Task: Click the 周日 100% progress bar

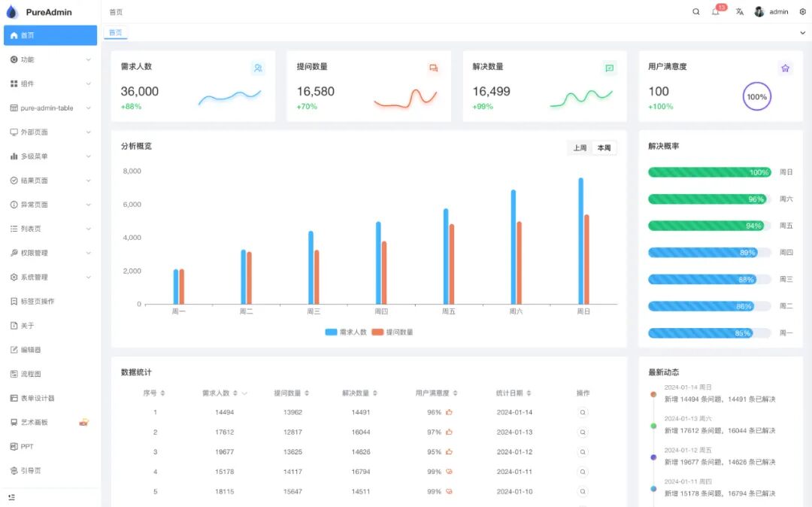Action: [x=710, y=172]
